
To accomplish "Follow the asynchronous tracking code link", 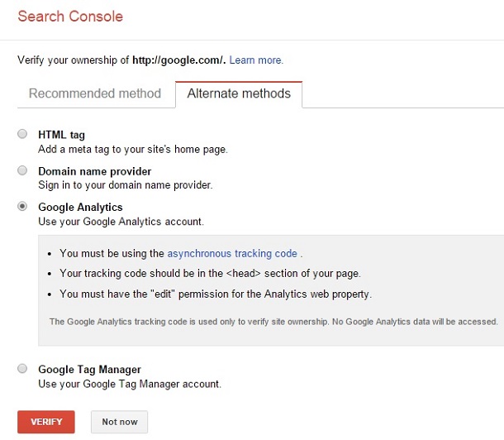I will pyautogui.click(x=232, y=253).
